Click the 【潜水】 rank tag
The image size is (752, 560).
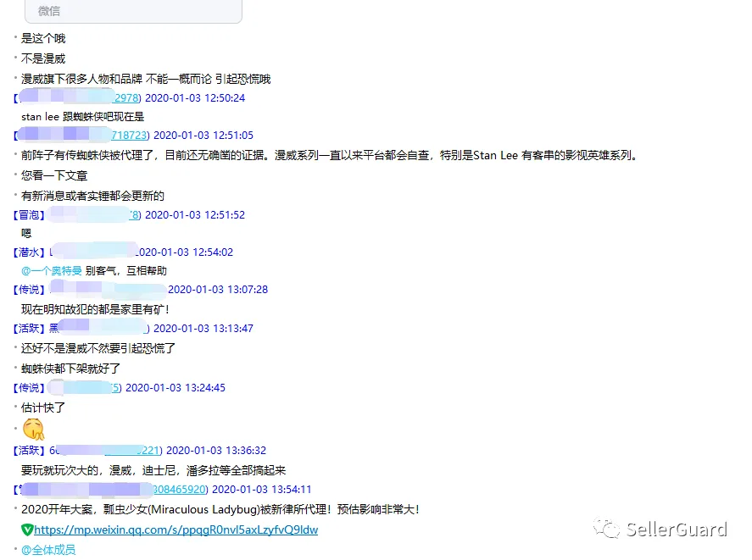point(29,252)
